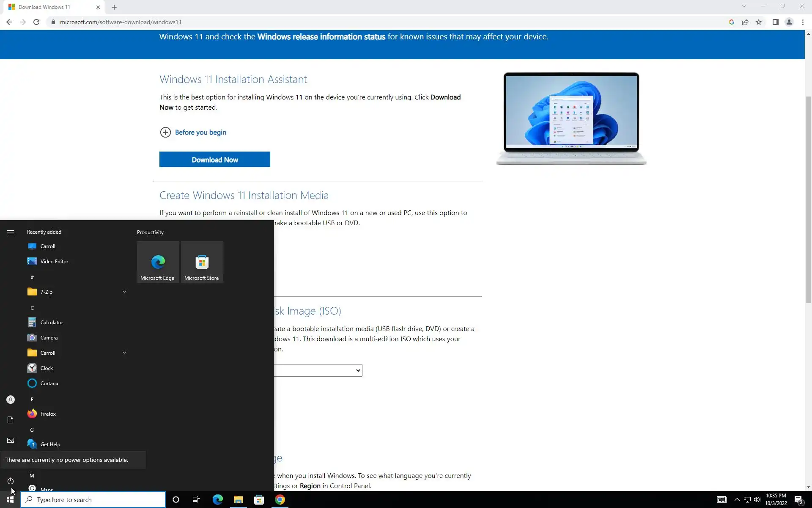Click the Download Now button
The height and width of the screenshot is (508, 812).
[x=214, y=160]
